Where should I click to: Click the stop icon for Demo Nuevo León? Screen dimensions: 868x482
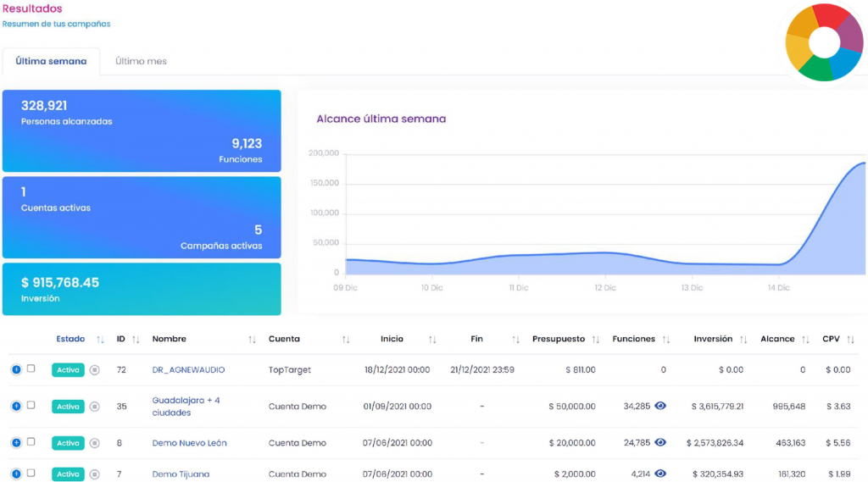(95, 443)
